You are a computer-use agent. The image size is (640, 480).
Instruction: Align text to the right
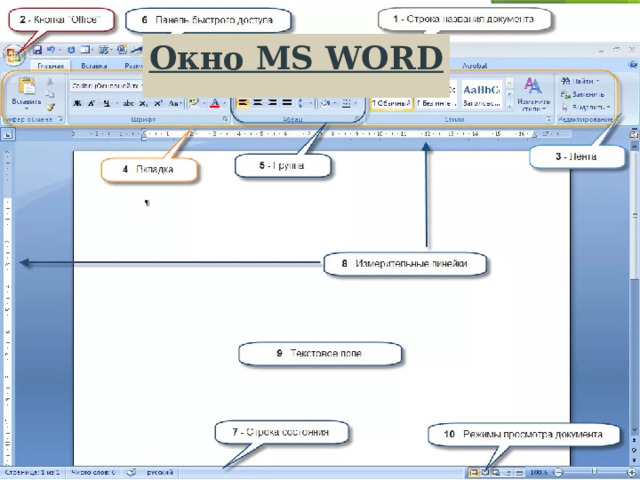tap(272, 103)
